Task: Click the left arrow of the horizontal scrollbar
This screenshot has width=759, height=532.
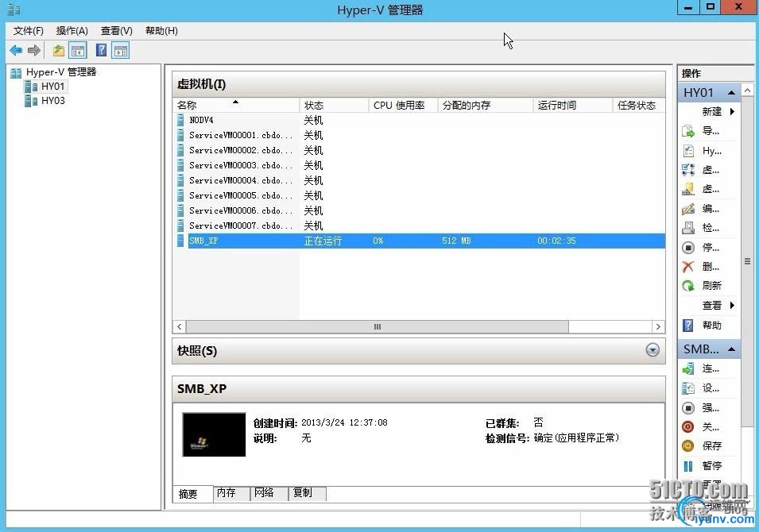Action: point(180,326)
